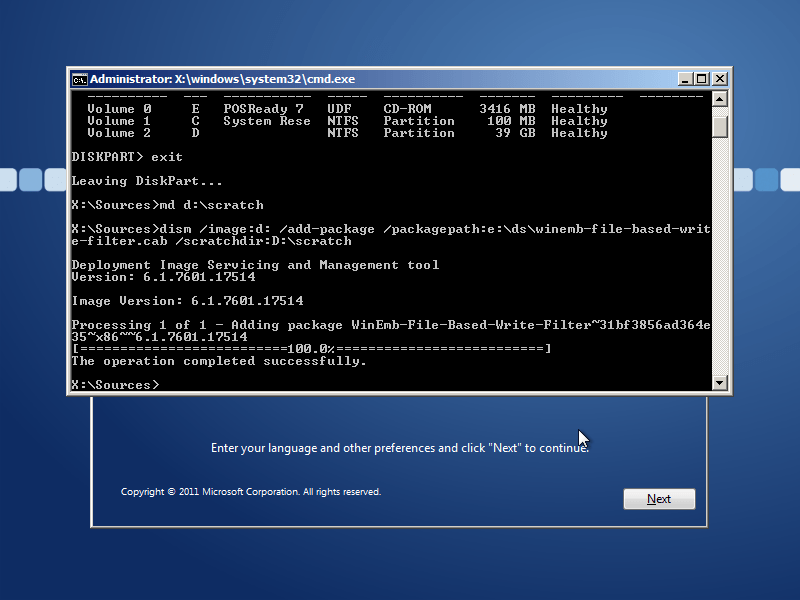
Task: Click the Volume 1 System Rese row
Action: [x=347, y=121]
